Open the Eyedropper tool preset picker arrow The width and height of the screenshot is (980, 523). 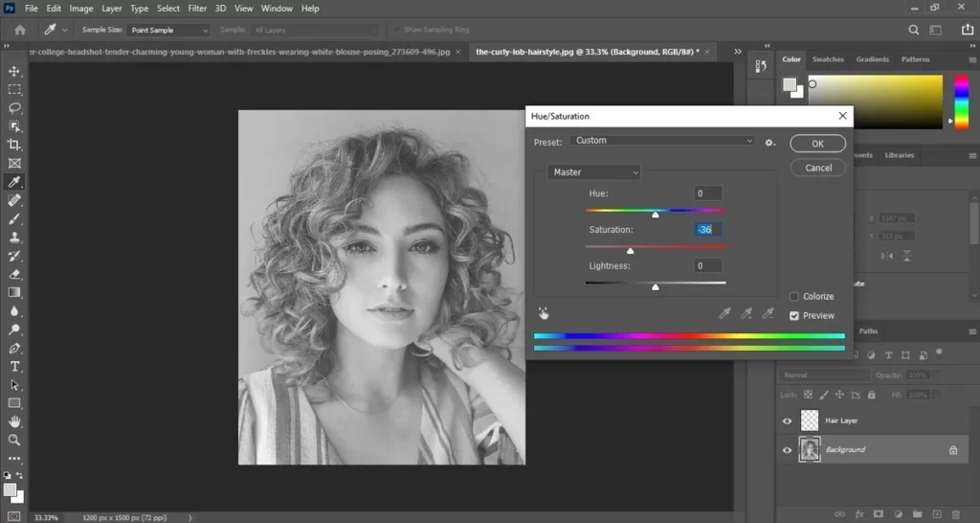tap(64, 30)
